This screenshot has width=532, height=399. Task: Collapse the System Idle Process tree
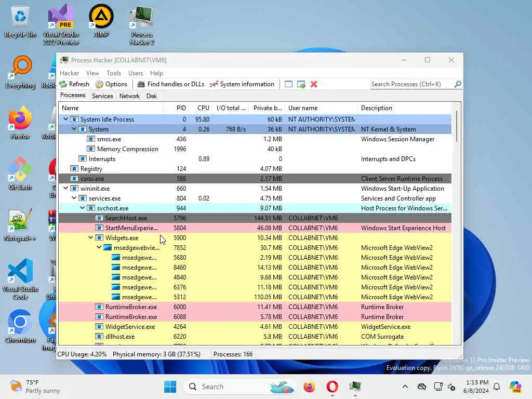point(65,119)
